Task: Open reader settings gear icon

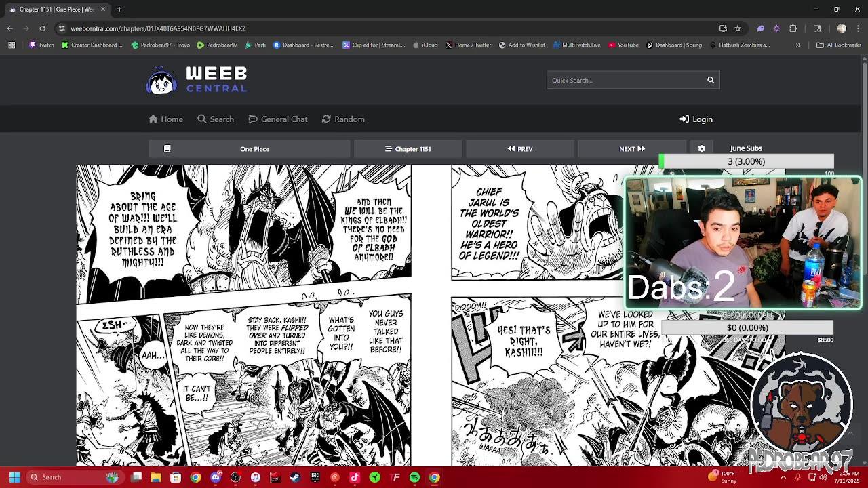Action: click(x=701, y=148)
